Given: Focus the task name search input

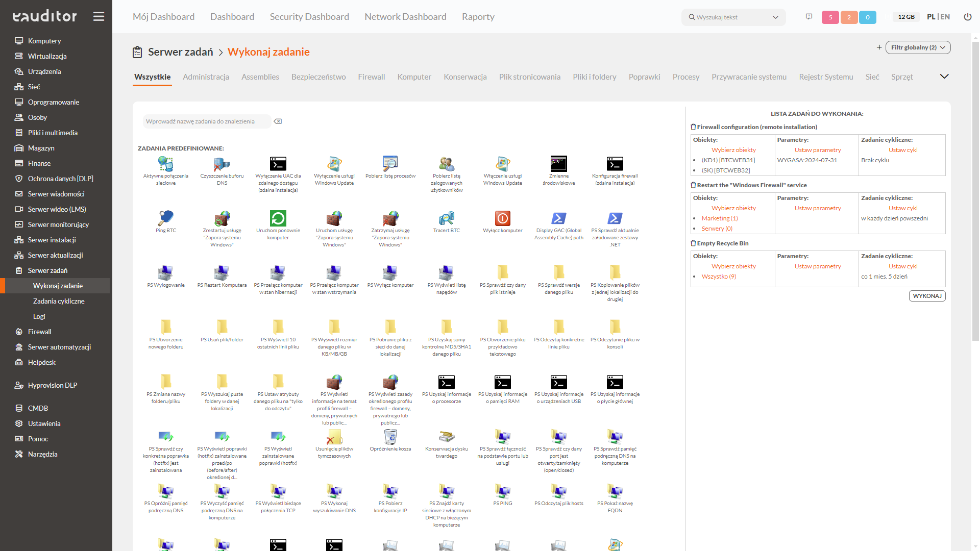Looking at the screenshot, I should 207,121.
